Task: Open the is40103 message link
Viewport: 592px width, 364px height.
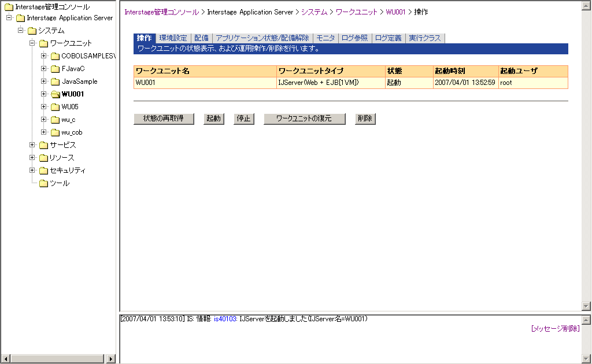Action: click(x=225, y=319)
